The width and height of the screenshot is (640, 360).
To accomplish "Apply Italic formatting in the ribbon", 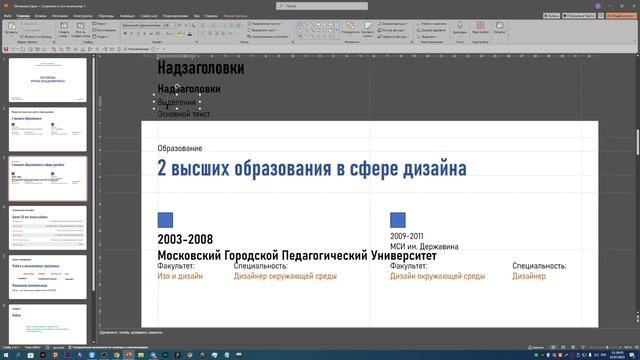I will [131, 33].
